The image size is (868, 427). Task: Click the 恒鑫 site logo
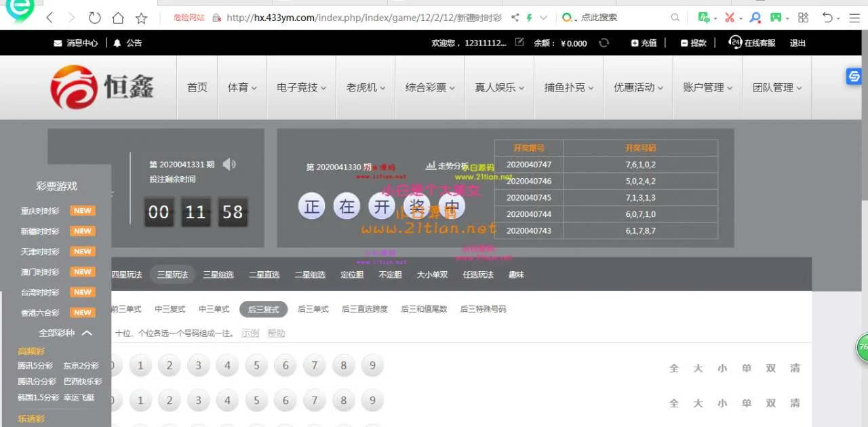(x=102, y=87)
